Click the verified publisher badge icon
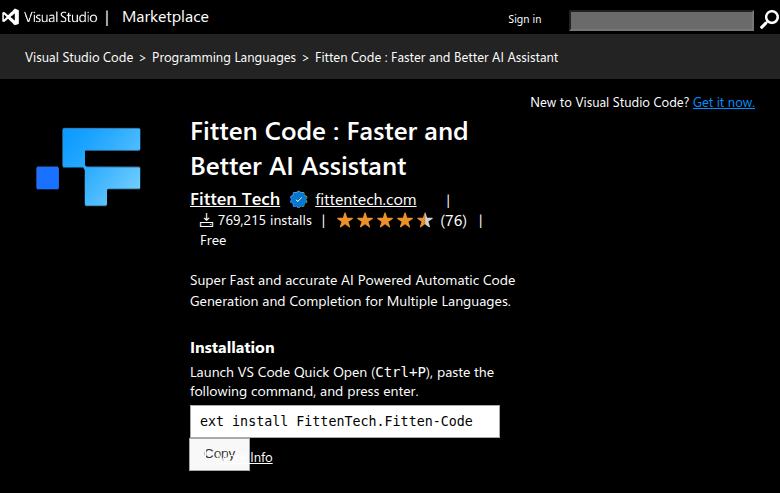780x493 pixels. [298, 199]
